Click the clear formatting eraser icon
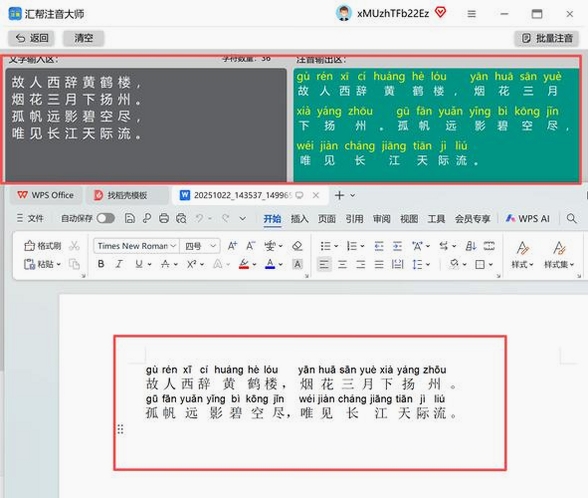The height and width of the screenshot is (498, 588). [x=297, y=246]
